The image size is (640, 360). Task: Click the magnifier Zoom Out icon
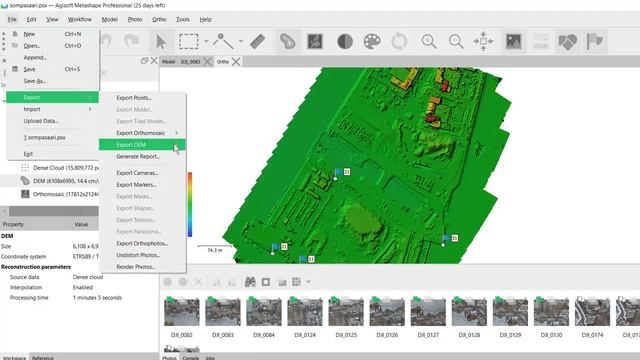tap(456, 41)
